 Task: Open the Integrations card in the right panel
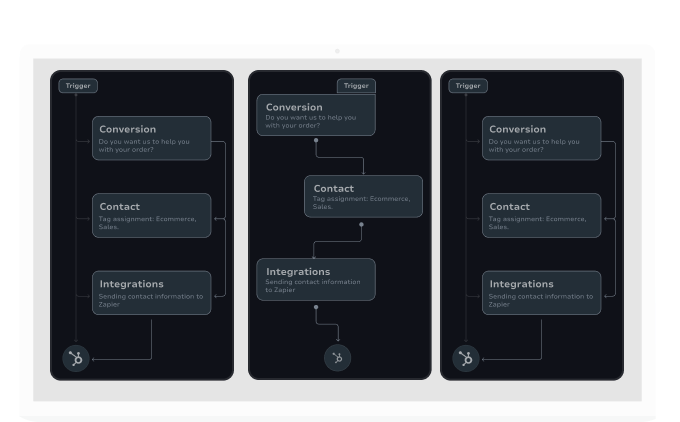(542, 293)
